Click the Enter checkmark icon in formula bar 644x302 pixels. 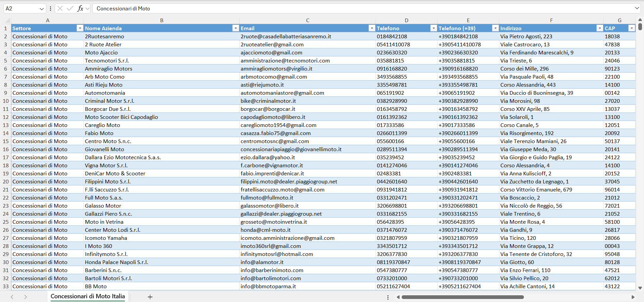tap(70, 8)
